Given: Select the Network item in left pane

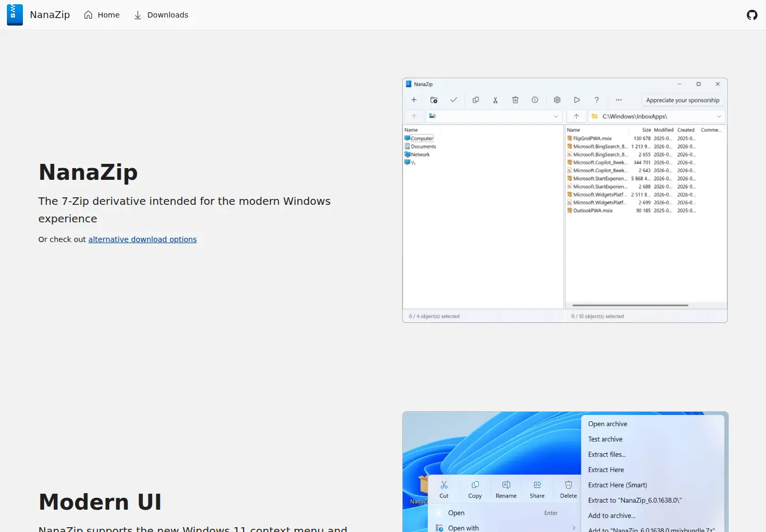Looking at the screenshot, I should (x=417, y=154).
